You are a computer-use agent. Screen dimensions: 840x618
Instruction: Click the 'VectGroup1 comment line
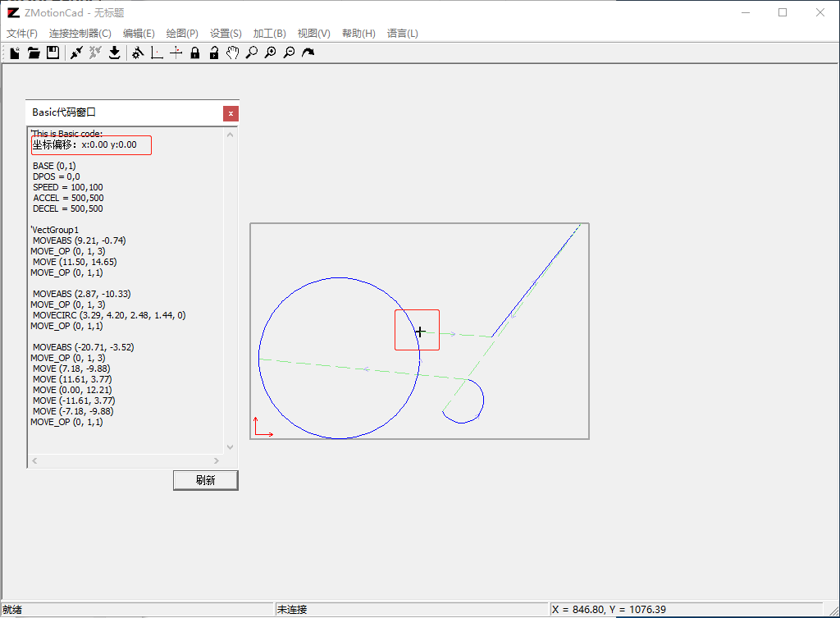[55, 230]
